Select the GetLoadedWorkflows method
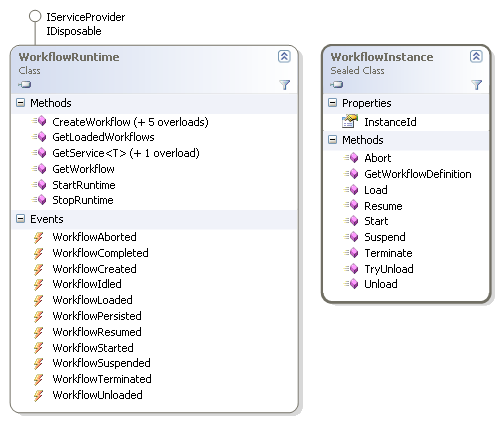This screenshot has width=499, height=421. pyautogui.click(x=103, y=137)
